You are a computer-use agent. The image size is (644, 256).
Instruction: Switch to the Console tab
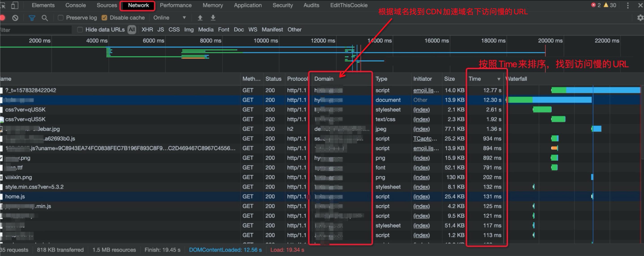(x=75, y=5)
